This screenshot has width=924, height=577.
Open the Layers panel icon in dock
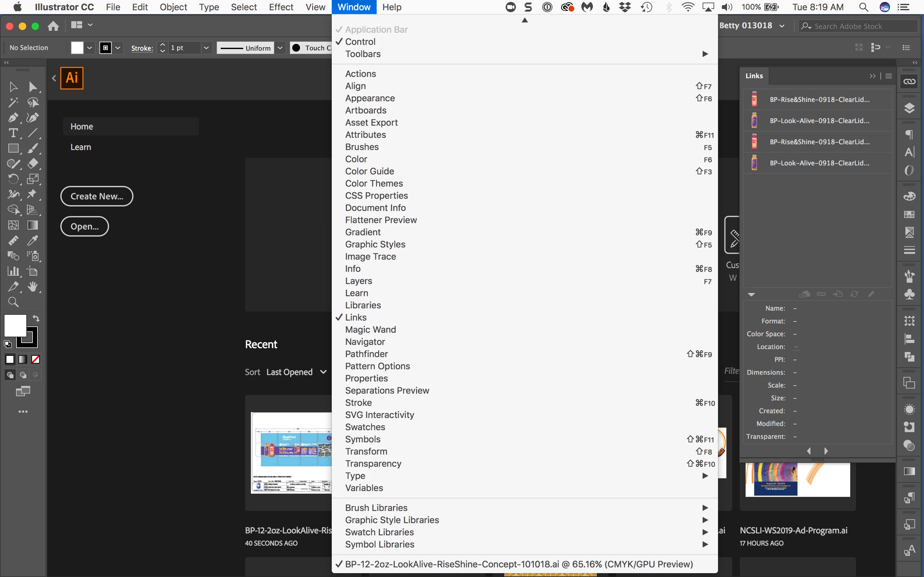(x=910, y=108)
